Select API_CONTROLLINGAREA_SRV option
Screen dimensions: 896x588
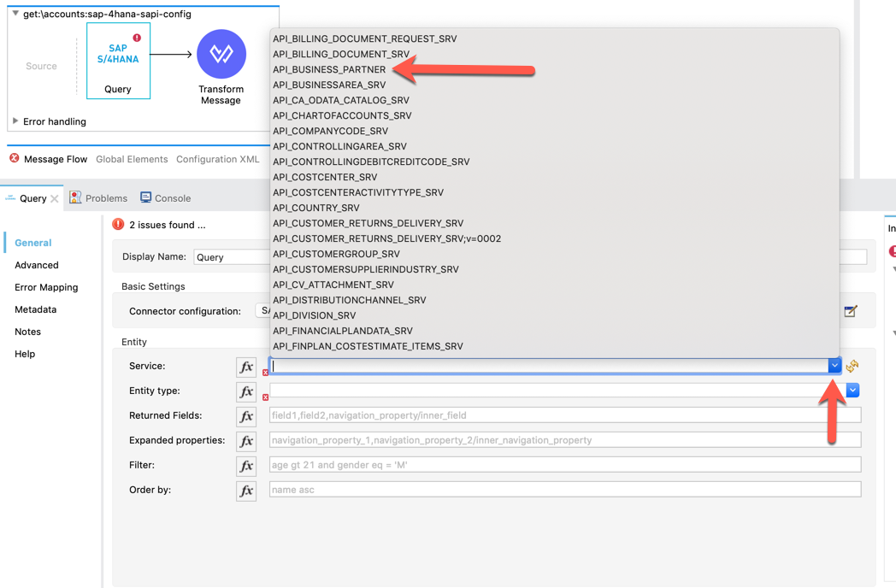pyautogui.click(x=339, y=147)
